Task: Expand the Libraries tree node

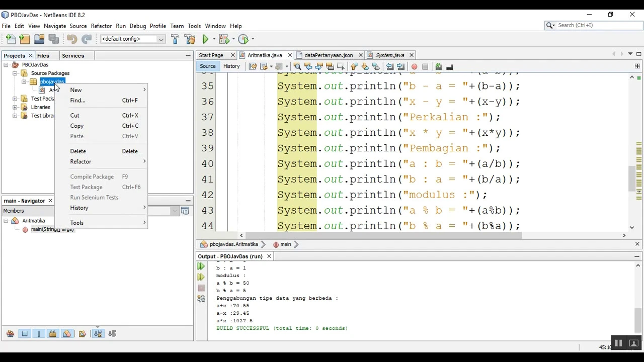Action: click(15, 107)
